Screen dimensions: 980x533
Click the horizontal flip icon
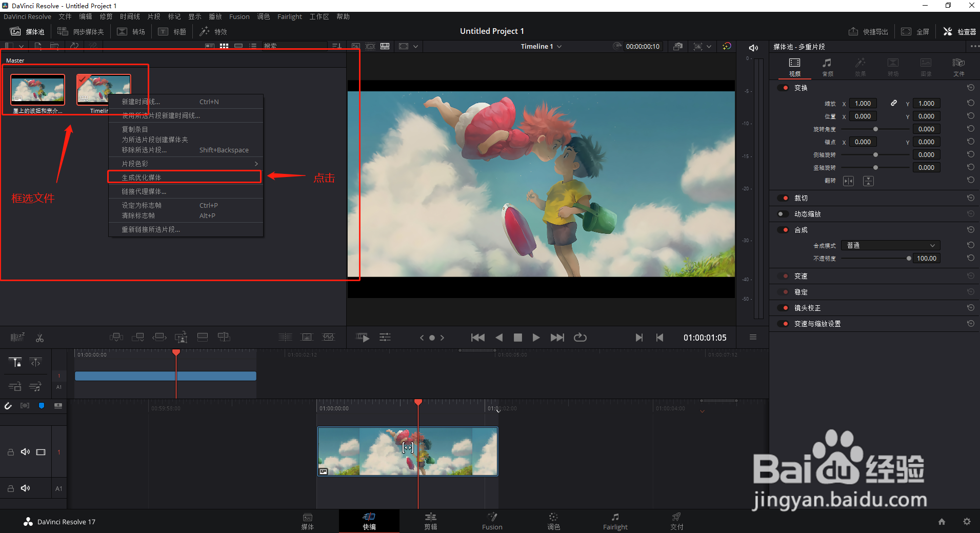[x=848, y=181]
